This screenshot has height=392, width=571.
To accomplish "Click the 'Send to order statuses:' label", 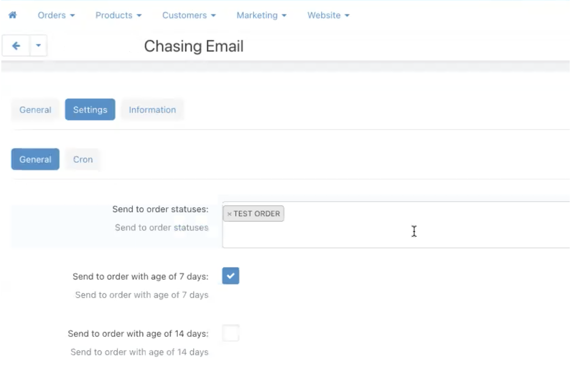I will click(x=160, y=209).
